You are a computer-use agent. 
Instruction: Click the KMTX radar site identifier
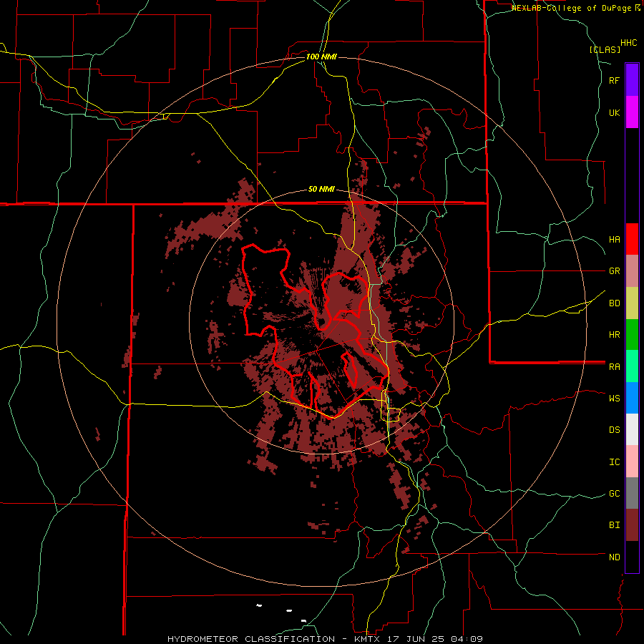[x=366, y=639]
